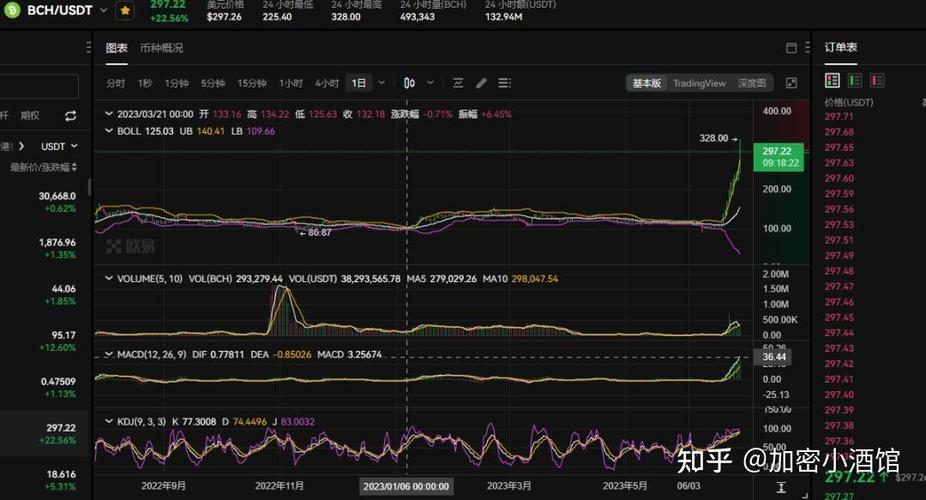Click the swap icon next to 期权

70,116
